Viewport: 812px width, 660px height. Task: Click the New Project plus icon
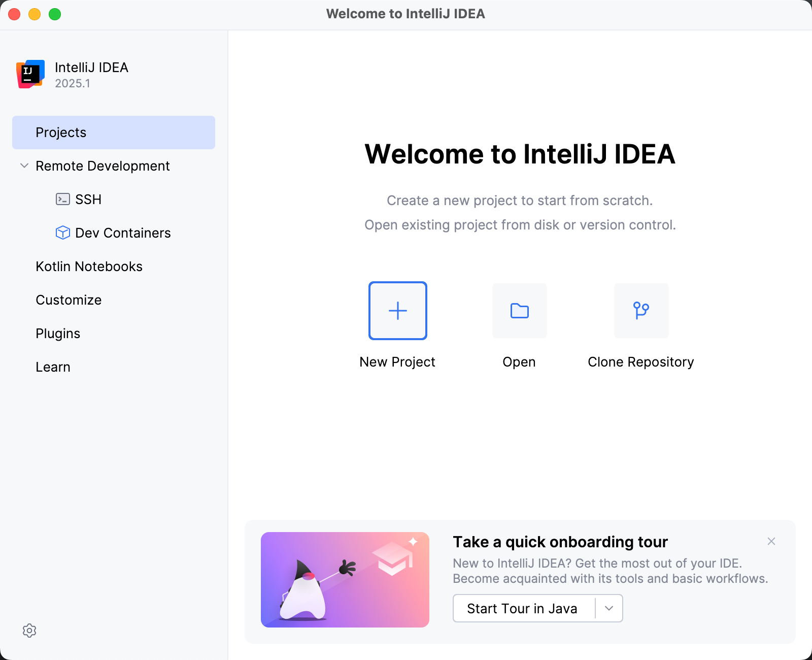tap(397, 311)
